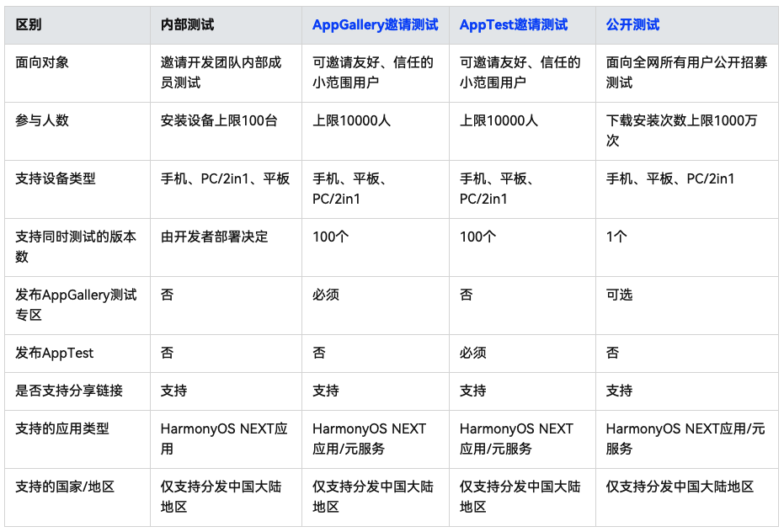The width and height of the screenshot is (784, 532).
Task: Click 否 for AppGallery邀请测试 in 发布AppTest row
Action: (319, 353)
